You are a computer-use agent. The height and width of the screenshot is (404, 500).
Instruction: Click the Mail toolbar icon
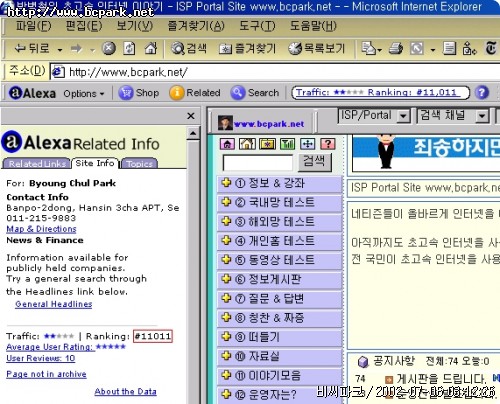(x=369, y=48)
